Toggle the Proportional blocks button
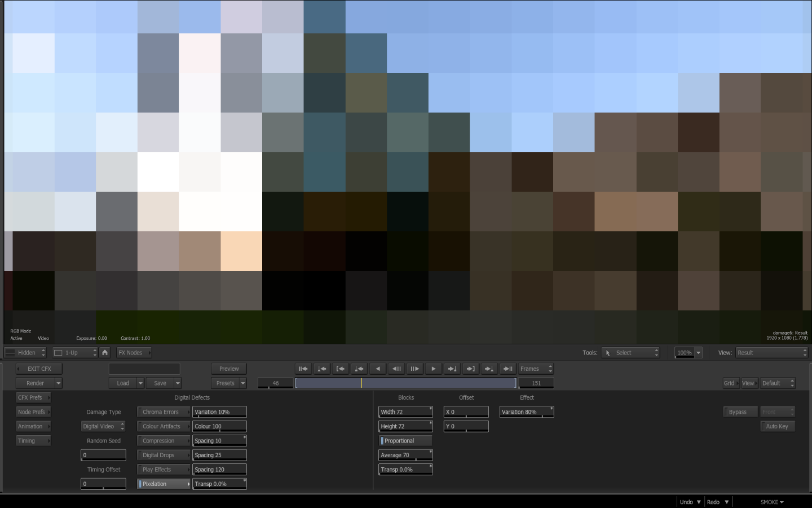This screenshot has height=508, width=812. tap(405, 441)
